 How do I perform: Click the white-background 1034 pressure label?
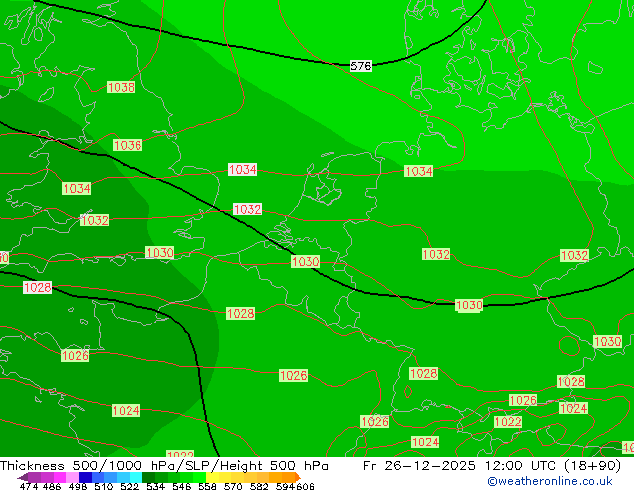[x=243, y=169]
